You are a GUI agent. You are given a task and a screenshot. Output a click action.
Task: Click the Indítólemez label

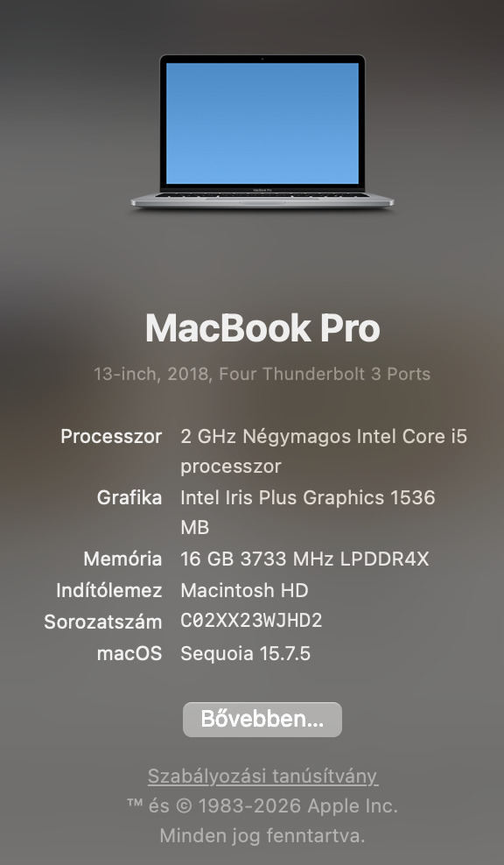click(x=109, y=590)
